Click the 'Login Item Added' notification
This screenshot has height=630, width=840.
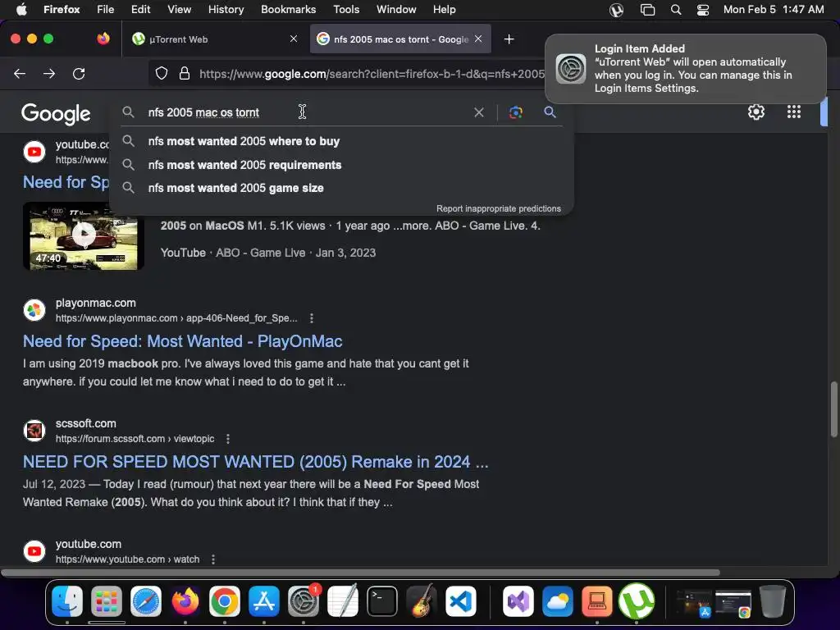click(686, 69)
